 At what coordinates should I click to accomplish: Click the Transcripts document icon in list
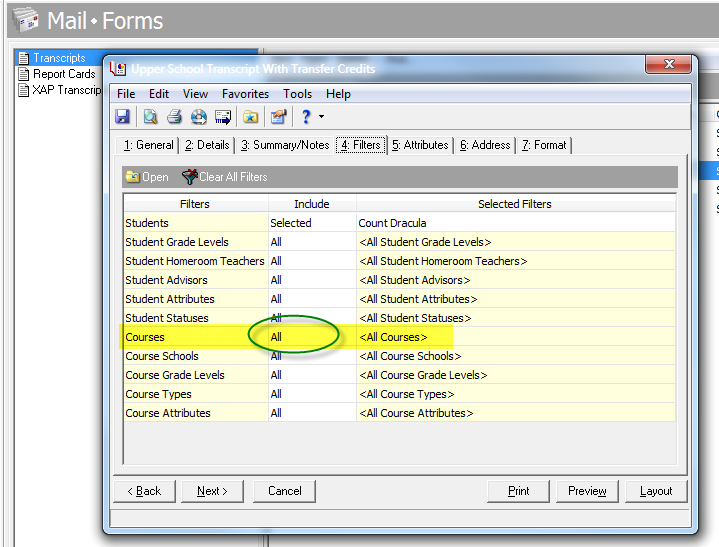pyautogui.click(x=24, y=58)
